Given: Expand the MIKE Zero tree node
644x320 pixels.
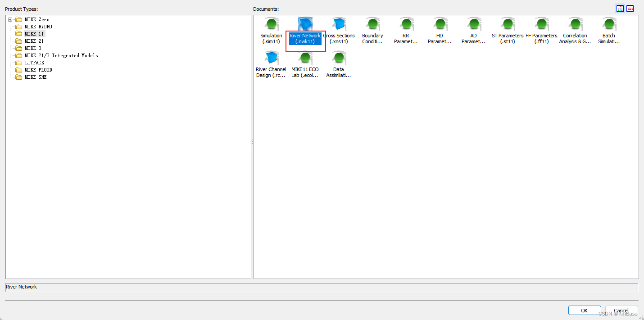Looking at the screenshot, I should (10, 19).
